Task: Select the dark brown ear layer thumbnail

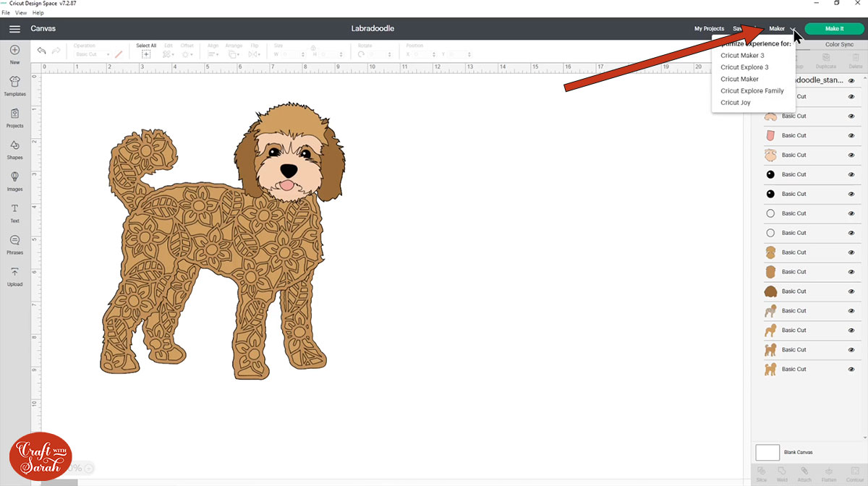Action: (770, 291)
